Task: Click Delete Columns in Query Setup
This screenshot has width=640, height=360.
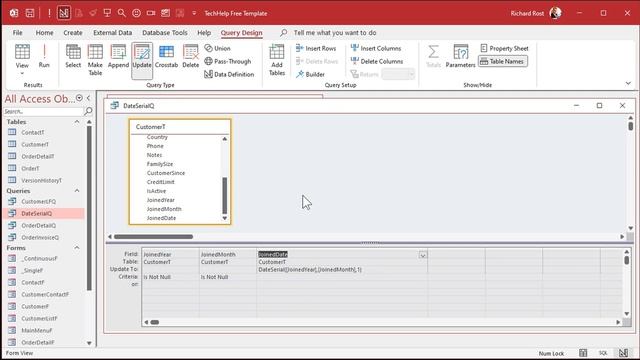Action: (x=377, y=61)
